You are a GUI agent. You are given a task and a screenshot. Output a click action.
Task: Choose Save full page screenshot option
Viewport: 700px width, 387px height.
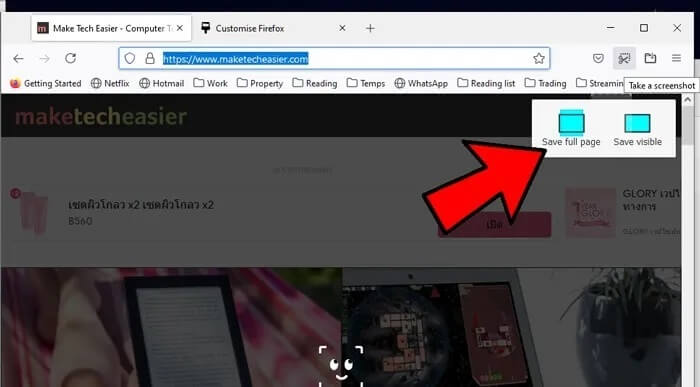pyautogui.click(x=571, y=129)
